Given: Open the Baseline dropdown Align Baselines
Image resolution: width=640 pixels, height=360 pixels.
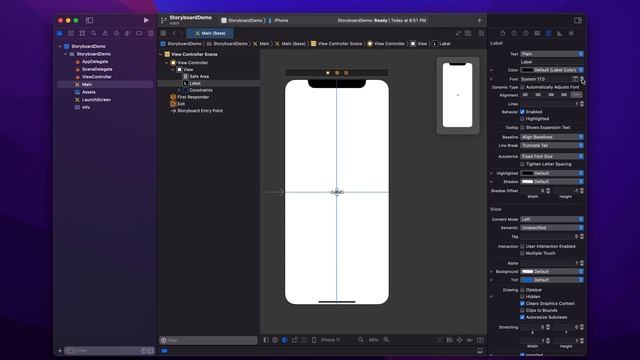Looking at the screenshot, I should tap(551, 137).
